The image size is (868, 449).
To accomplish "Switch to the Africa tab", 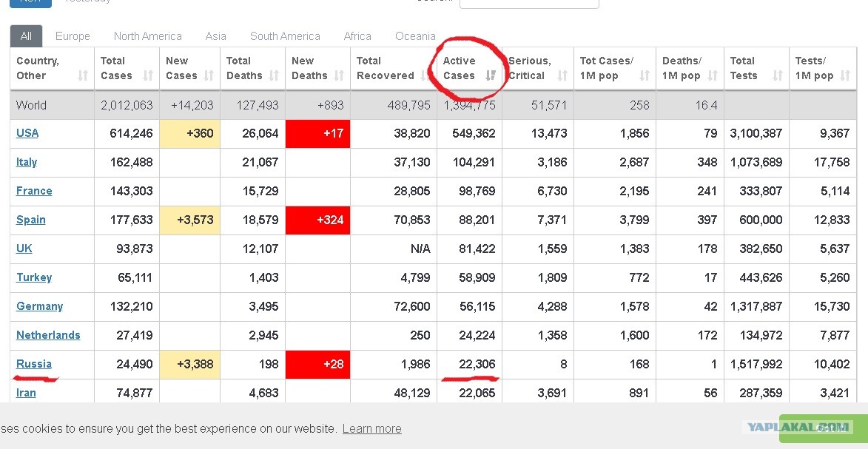I will (x=357, y=36).
